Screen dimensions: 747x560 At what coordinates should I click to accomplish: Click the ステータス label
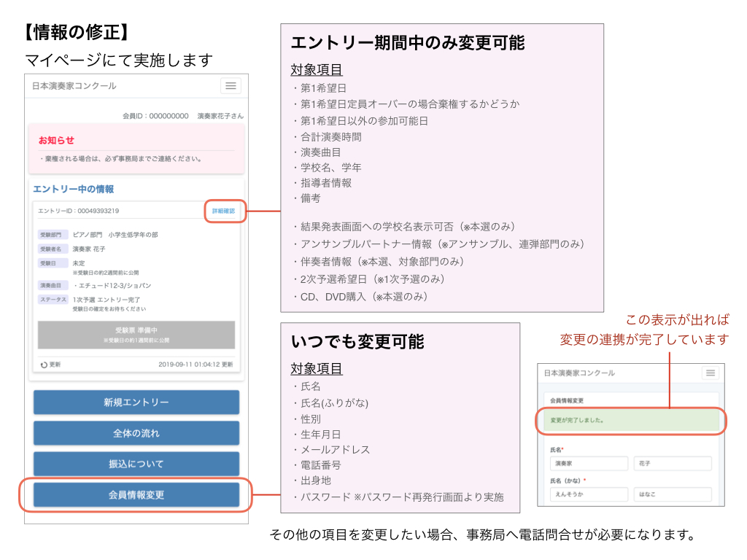pos(53,300)
